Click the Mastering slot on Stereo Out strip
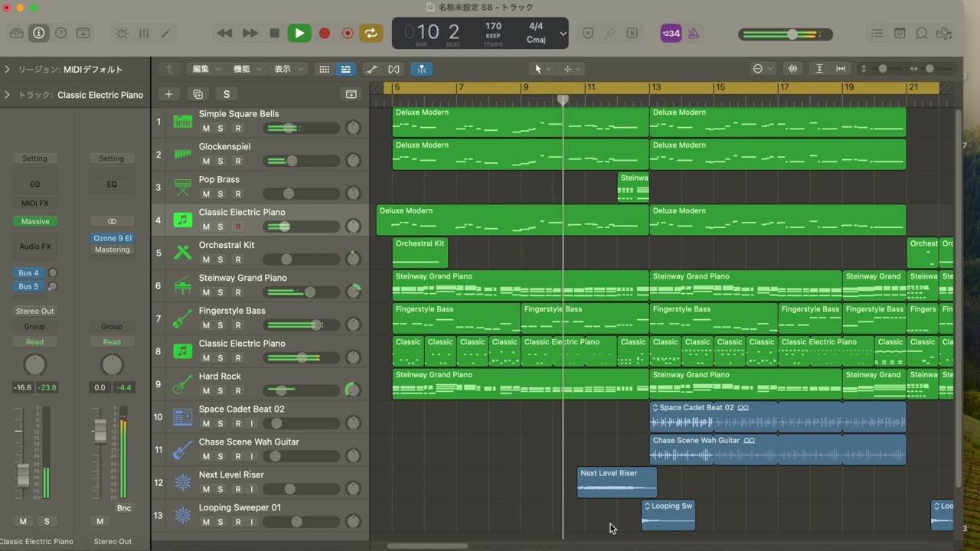980x551 pixels. tap(112, 250)
